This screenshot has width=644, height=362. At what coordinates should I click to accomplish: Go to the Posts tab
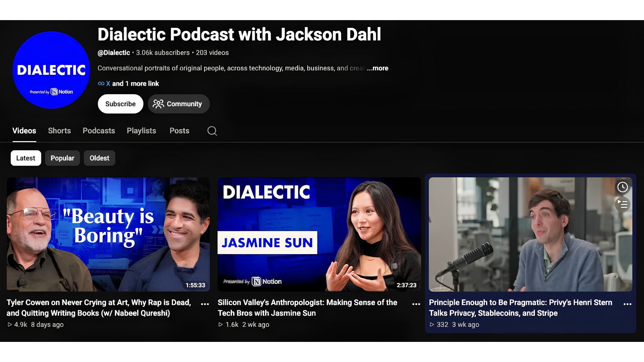click(x=179, y=131)
